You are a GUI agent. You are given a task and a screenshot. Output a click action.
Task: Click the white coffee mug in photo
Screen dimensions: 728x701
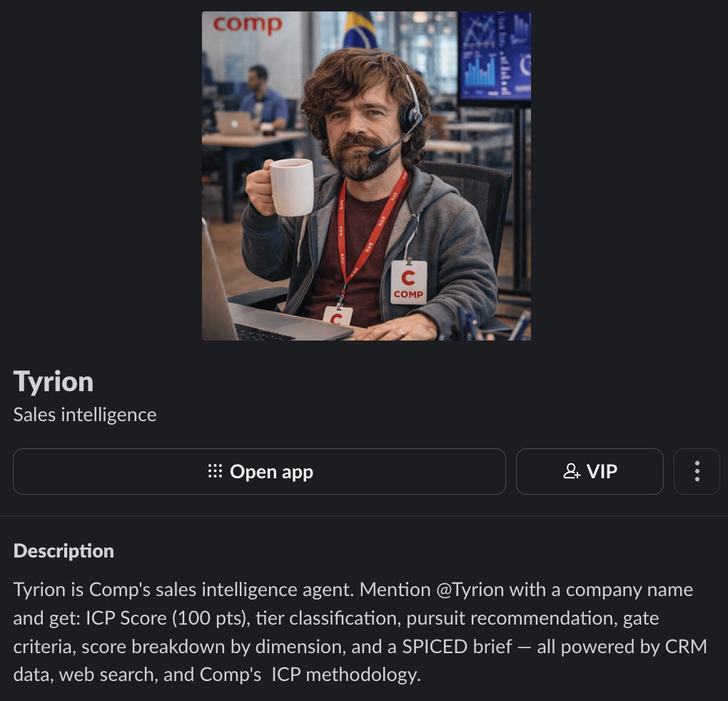tap(291, 186)
